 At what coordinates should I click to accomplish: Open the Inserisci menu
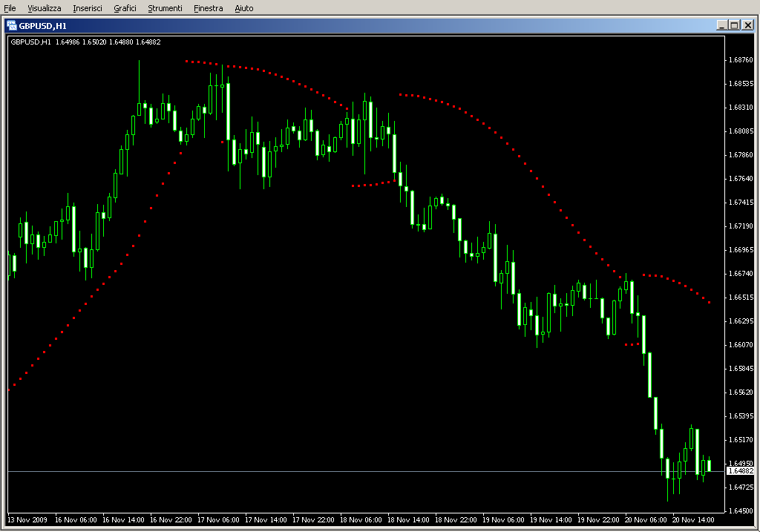[x=88, y=8]
